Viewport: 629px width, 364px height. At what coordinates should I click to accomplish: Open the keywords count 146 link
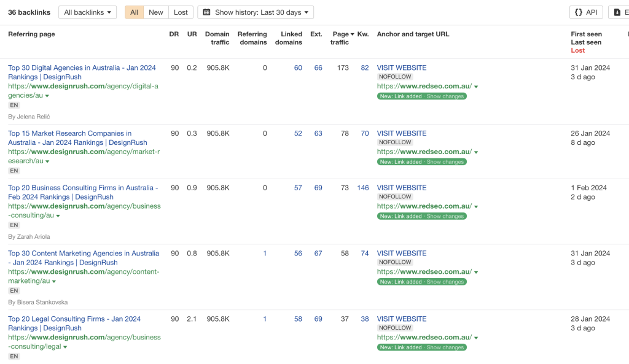pyautogui.click(x=362, y=188)
